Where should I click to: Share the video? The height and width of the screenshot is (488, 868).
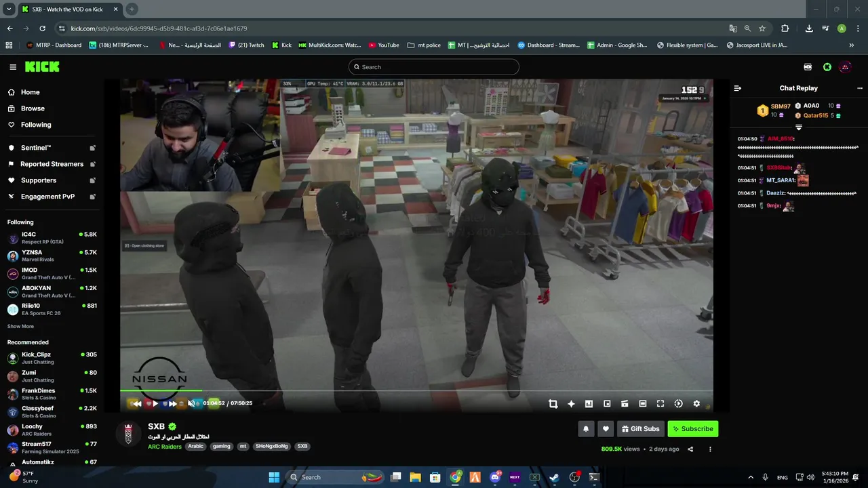(690, 449)
